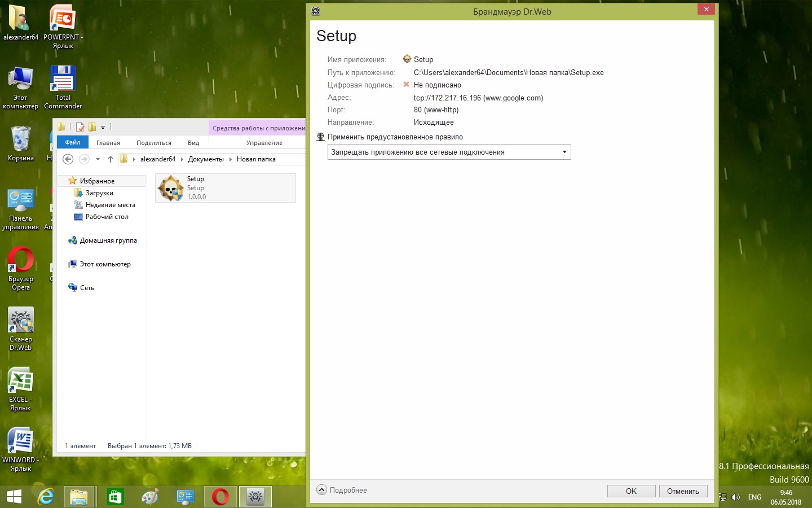Switch to the Вид ribbon tab
Screen dimensions: 812x508
[x=193, y=143]
